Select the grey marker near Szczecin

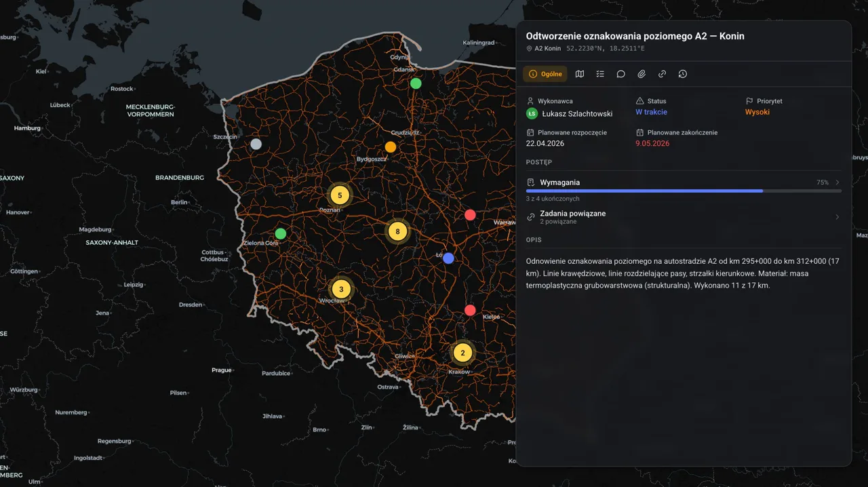[256, 144]
